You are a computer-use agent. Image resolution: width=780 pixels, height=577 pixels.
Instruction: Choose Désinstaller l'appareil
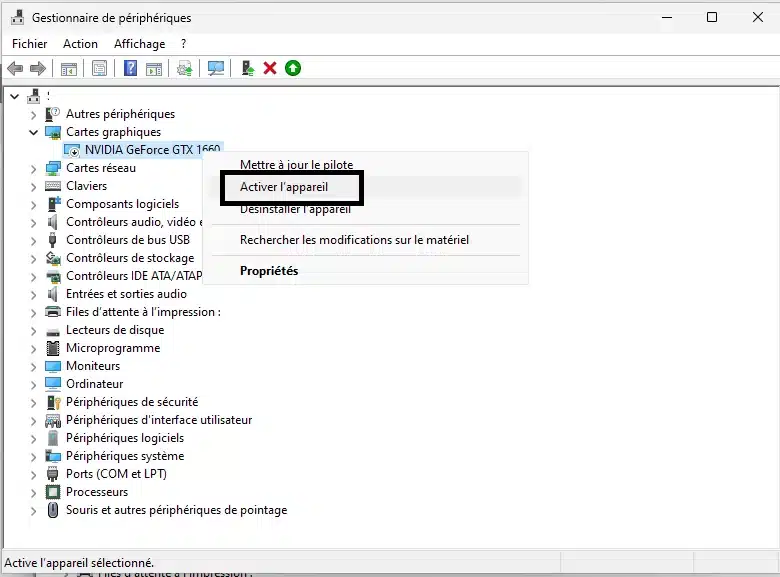pos(295,209)
